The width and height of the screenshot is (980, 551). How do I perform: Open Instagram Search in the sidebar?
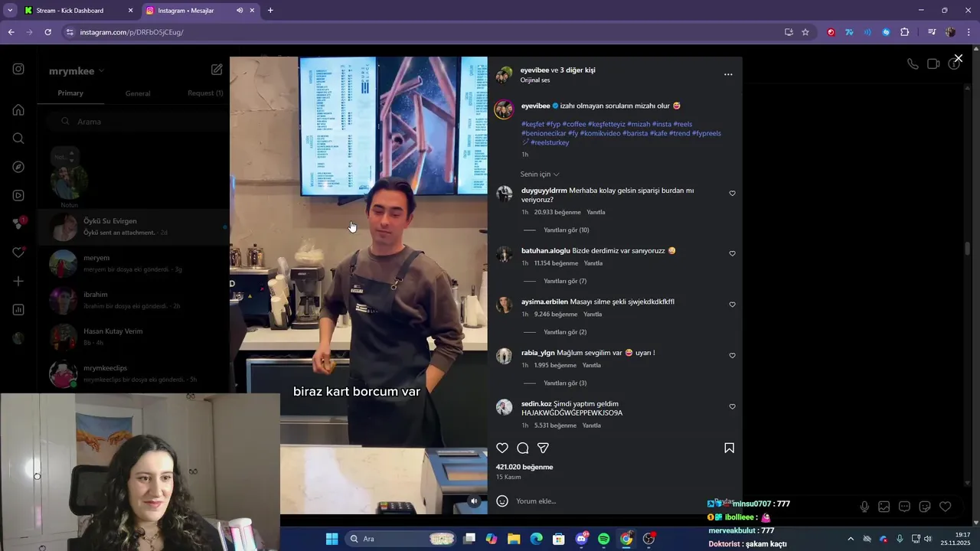click(18, 139)
